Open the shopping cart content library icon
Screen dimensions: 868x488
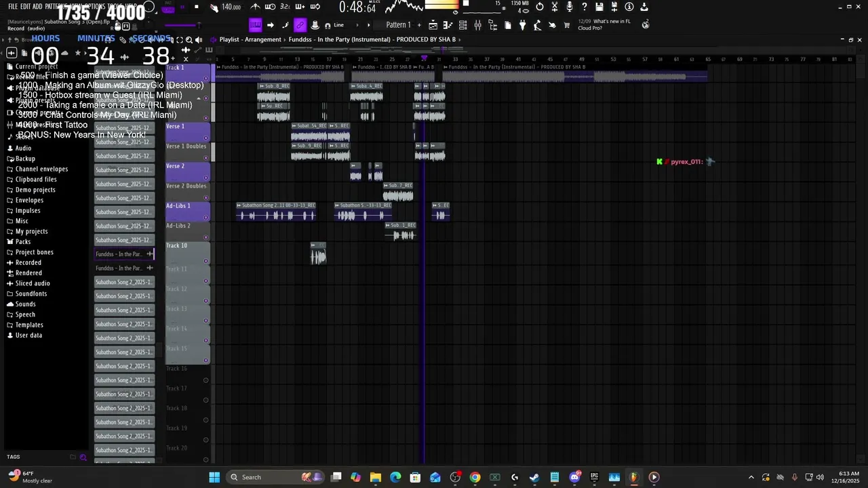tap(566, 25)
